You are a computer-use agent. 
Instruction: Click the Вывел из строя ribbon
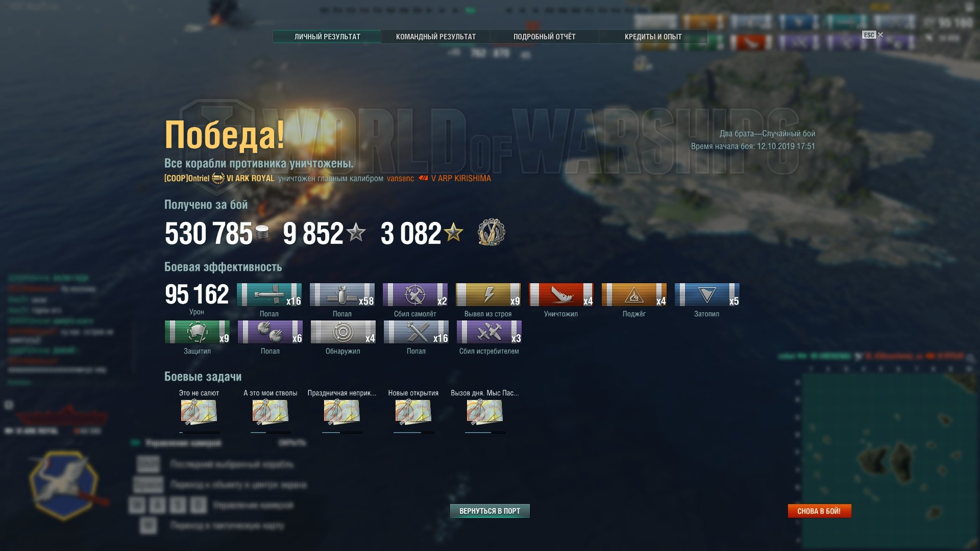tap(488, 295)
